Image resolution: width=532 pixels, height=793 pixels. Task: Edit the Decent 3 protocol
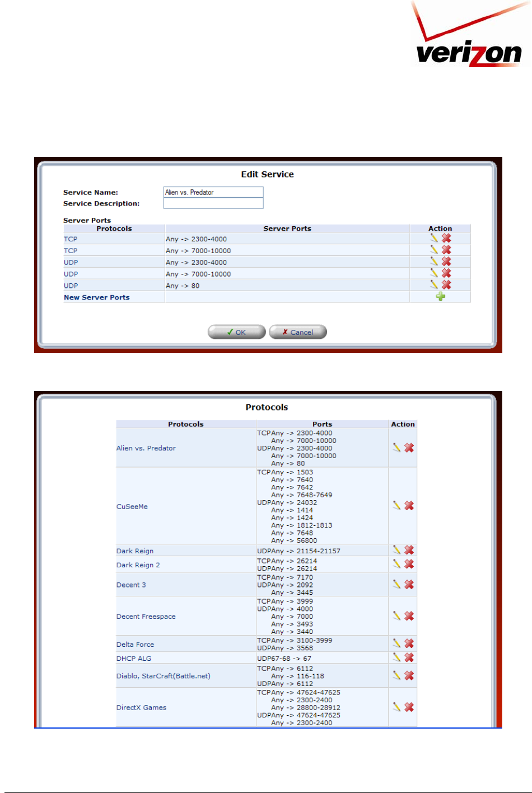(397, 584)
